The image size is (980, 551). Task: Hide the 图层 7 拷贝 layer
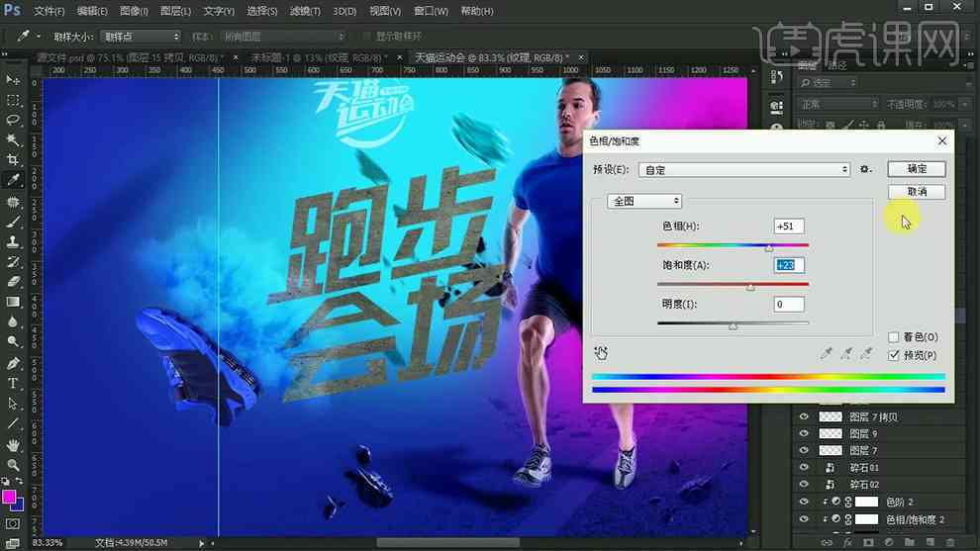pos(804,416)
